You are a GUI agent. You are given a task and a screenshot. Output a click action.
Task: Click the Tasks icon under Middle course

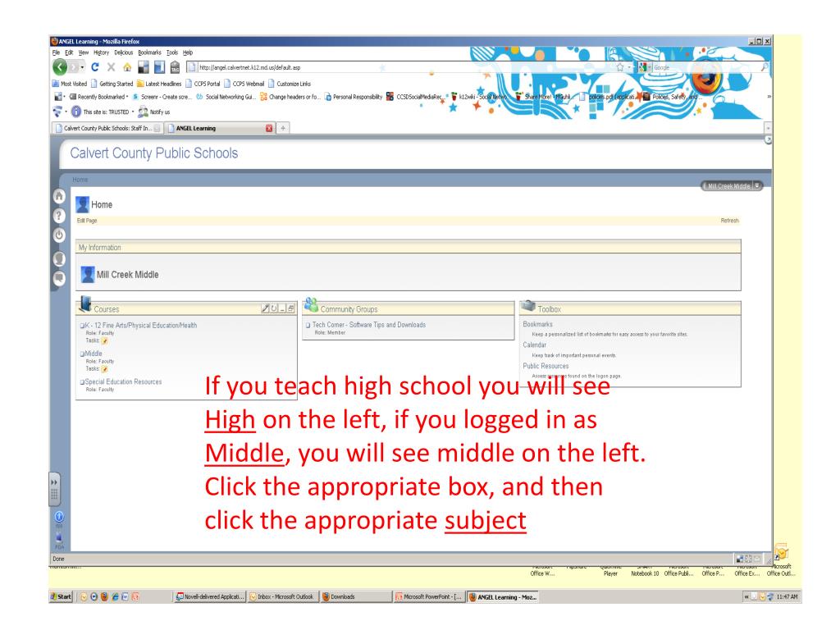point(105,369)
